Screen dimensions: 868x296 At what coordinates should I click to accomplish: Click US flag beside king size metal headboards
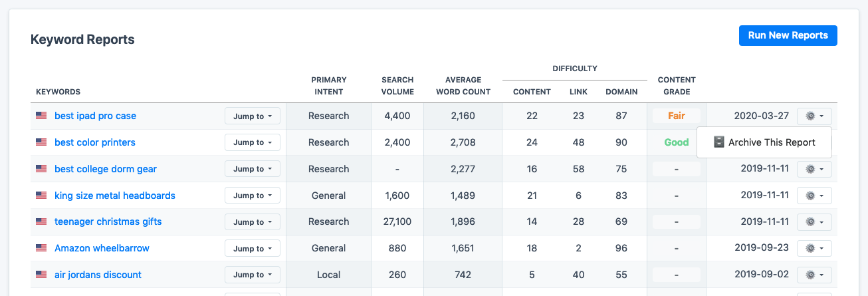click(41, 196)
